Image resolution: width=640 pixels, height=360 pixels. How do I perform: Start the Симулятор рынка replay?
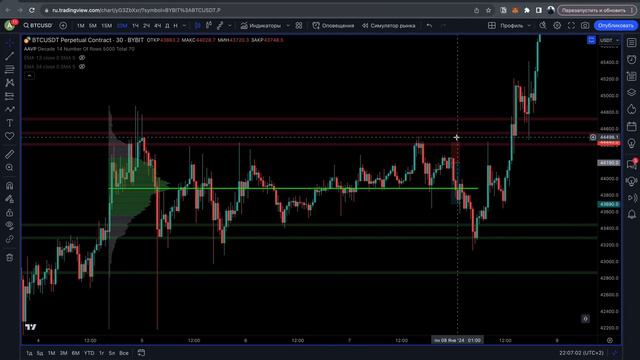[x=388, y=26]
